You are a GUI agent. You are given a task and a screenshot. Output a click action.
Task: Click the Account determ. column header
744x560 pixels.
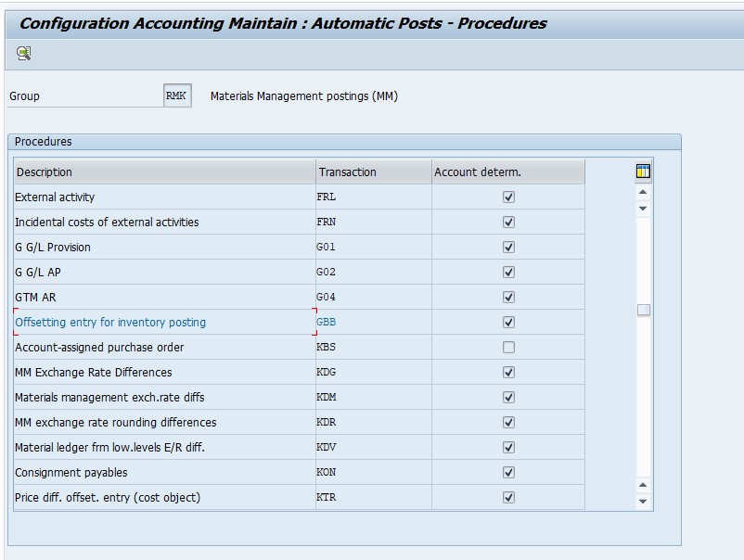coord(508,172)
